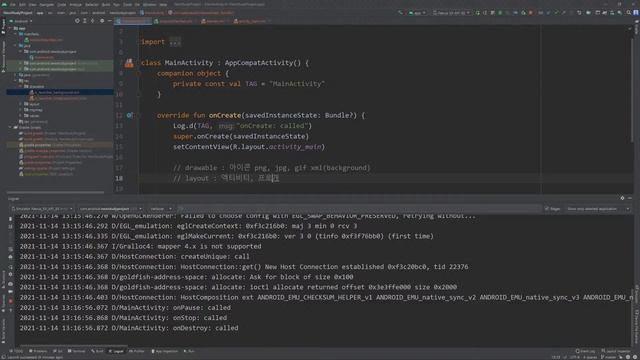Click the question mark help icon in Logcat
Image resolution: width=640 pixels, height=360 pixels.
11,310
